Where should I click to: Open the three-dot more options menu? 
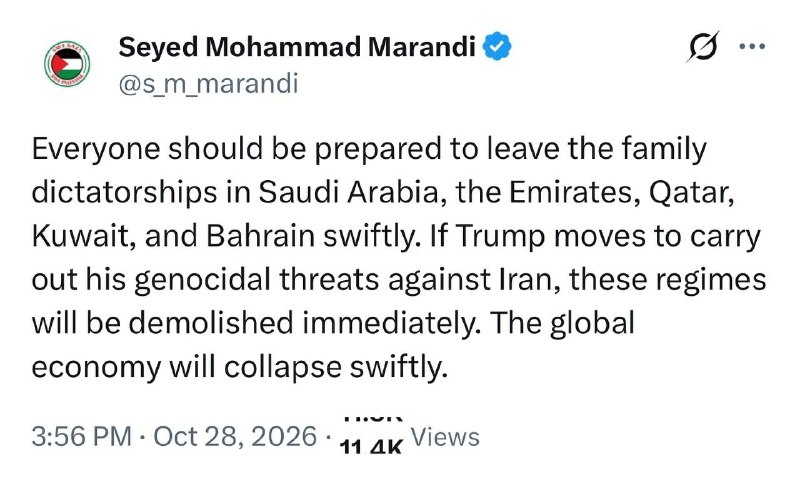[752, 46]
